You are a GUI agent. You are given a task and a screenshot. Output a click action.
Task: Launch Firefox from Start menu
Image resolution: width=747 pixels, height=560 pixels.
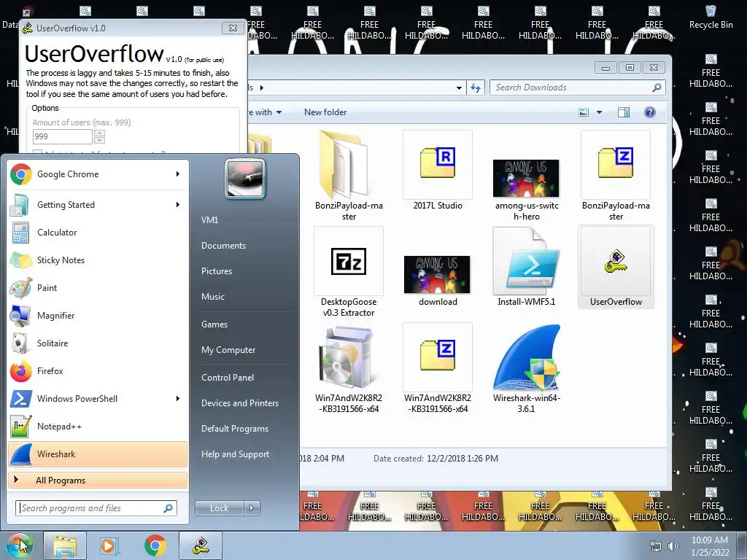98,371
